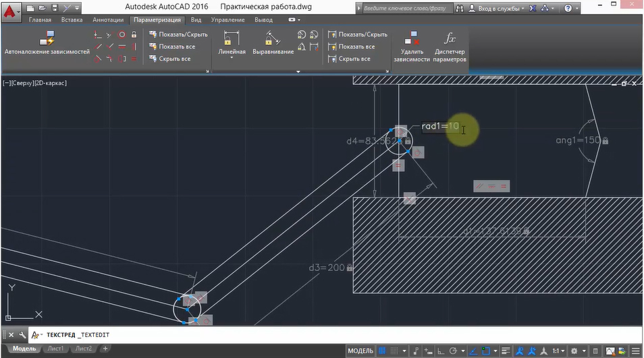The width and height of the screenshot is (644, 358).
Task: Click dimensional Показать/Скрыть button
Action: [357, 34]
